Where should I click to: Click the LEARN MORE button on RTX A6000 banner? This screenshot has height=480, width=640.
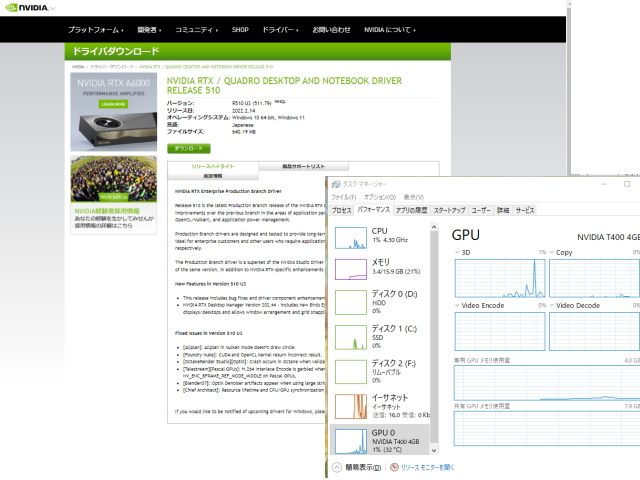tap(113, 104)
